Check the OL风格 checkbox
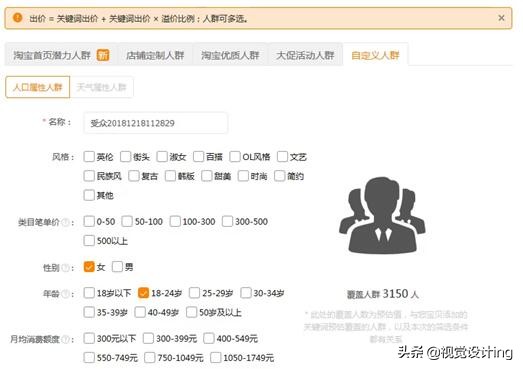The width and height of the screenshot is (523, 369). (x=235, y=156)
